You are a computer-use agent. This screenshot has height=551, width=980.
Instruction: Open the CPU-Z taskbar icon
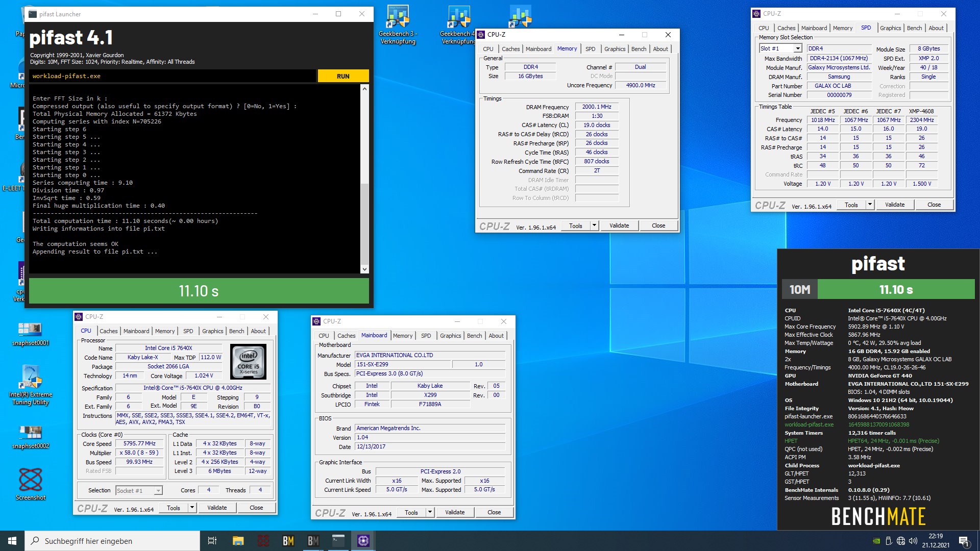tap(363, 541)
